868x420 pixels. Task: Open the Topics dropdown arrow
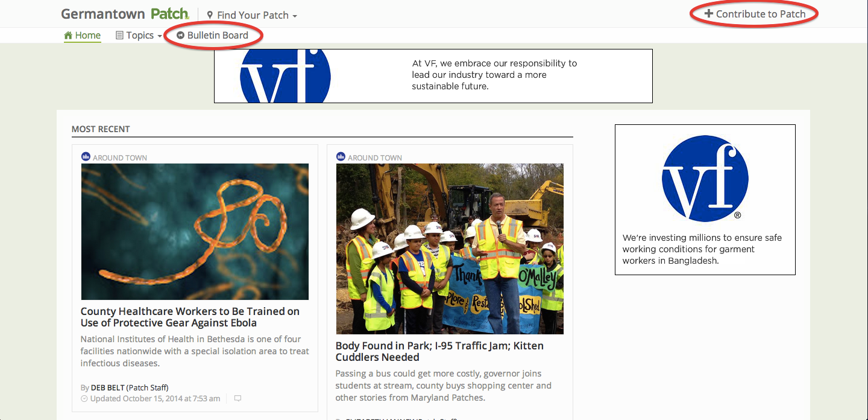pyautogui.click(x=160, y=36)
